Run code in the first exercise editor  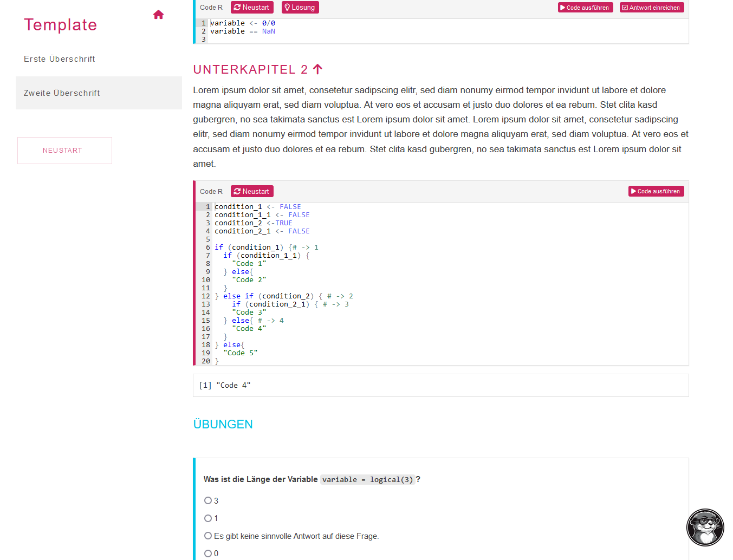(586, 8)
